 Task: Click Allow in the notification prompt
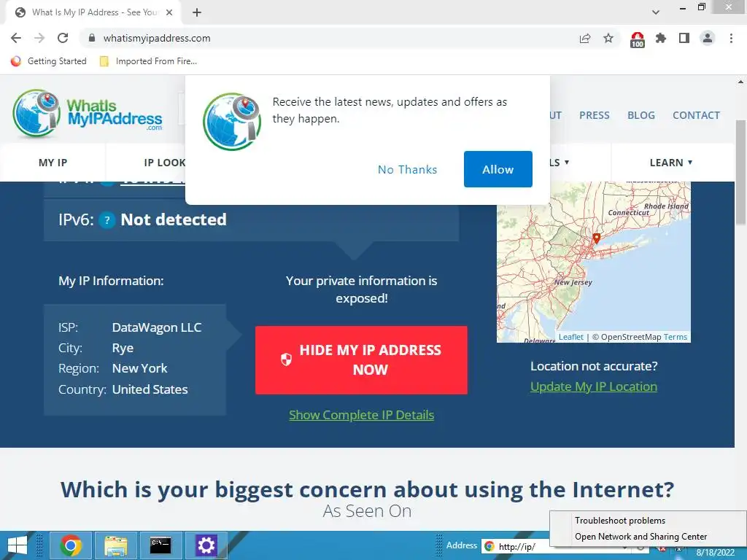(x=498, y=169)
